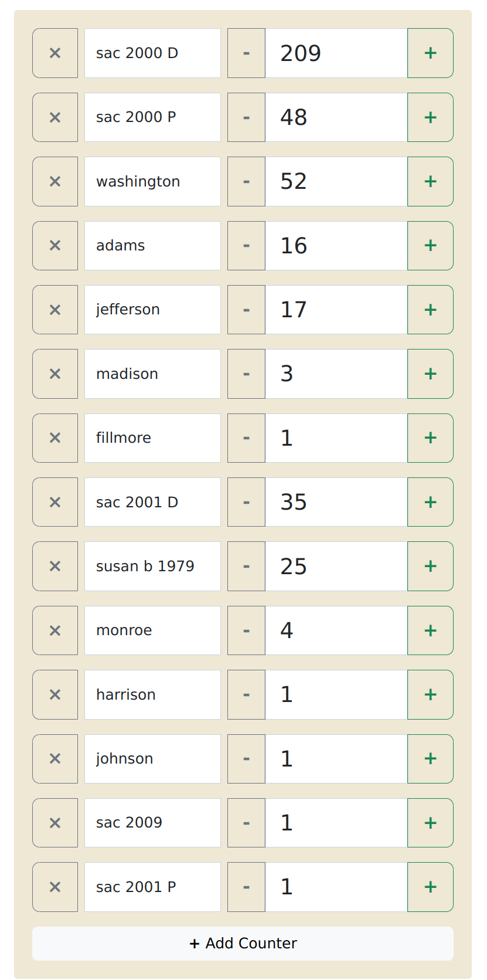This screenshot has width=487, height=980.
Task: Increase the fillmore counter
Action: tap(430, 438)
